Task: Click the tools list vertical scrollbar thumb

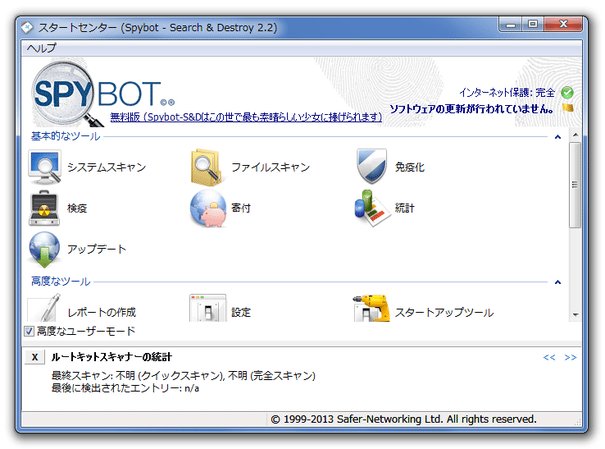Action: pyautogui.click(x=575, y=185)
